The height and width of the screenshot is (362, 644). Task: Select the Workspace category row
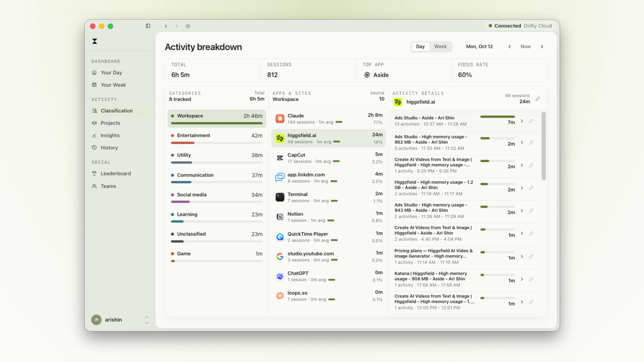(x=217, y=119)
